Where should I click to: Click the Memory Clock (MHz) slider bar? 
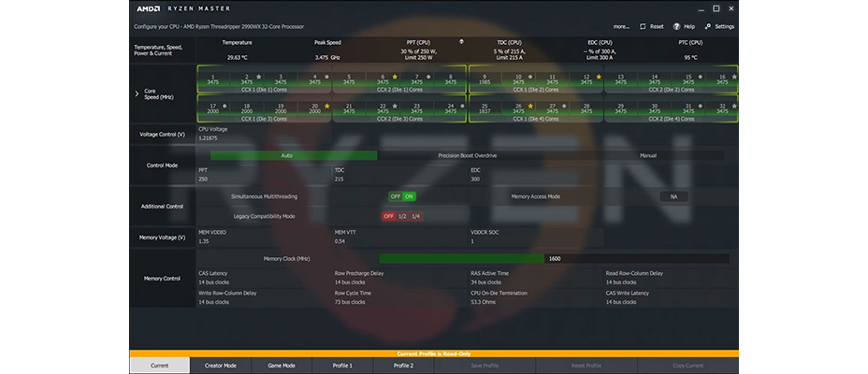554,258
